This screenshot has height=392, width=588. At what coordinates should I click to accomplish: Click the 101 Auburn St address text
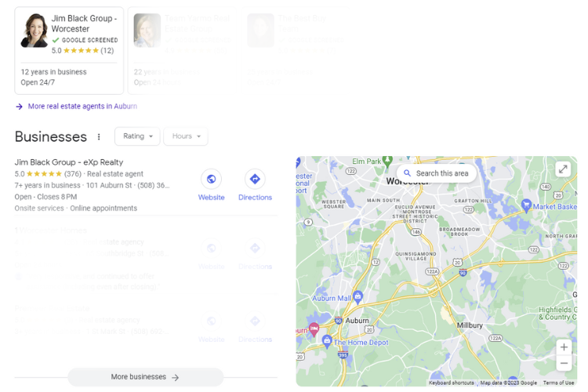(109, 185)
